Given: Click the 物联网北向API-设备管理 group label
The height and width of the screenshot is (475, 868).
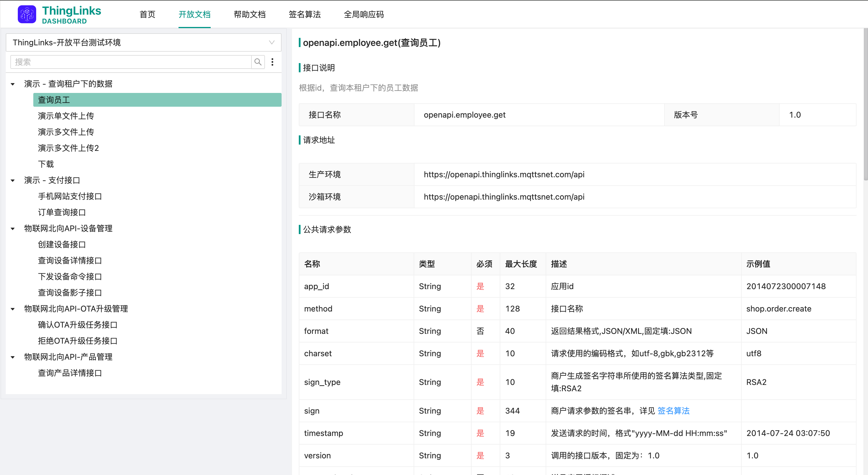Looking at the screenshot, I should tap(68, 229).
